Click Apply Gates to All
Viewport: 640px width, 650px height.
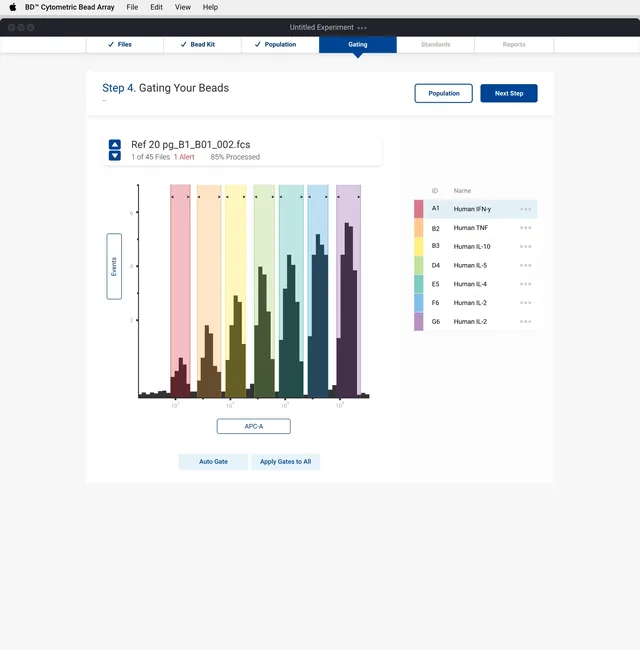[x=286, y=462]
